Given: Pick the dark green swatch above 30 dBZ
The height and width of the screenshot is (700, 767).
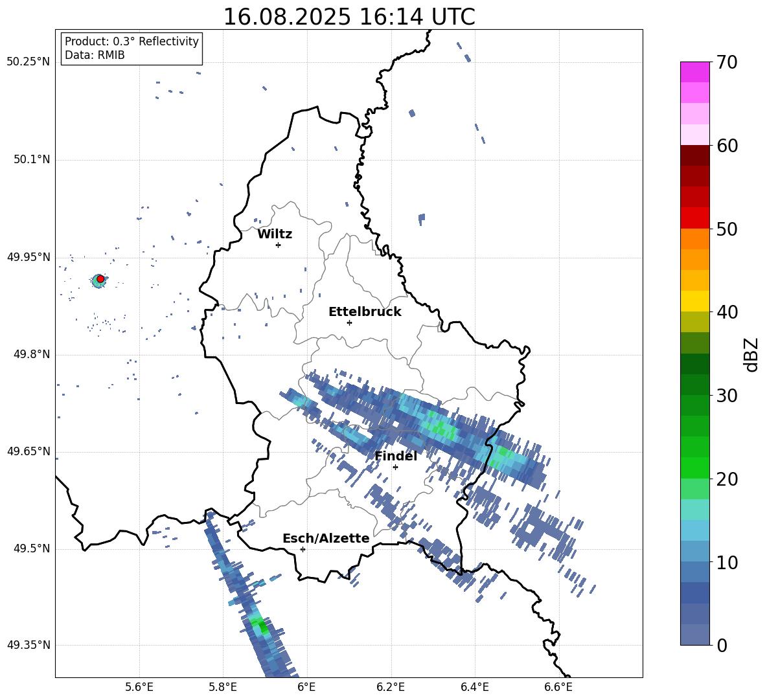Looking at the screenshot, I should pyautogui.click(x=694, y=364).
